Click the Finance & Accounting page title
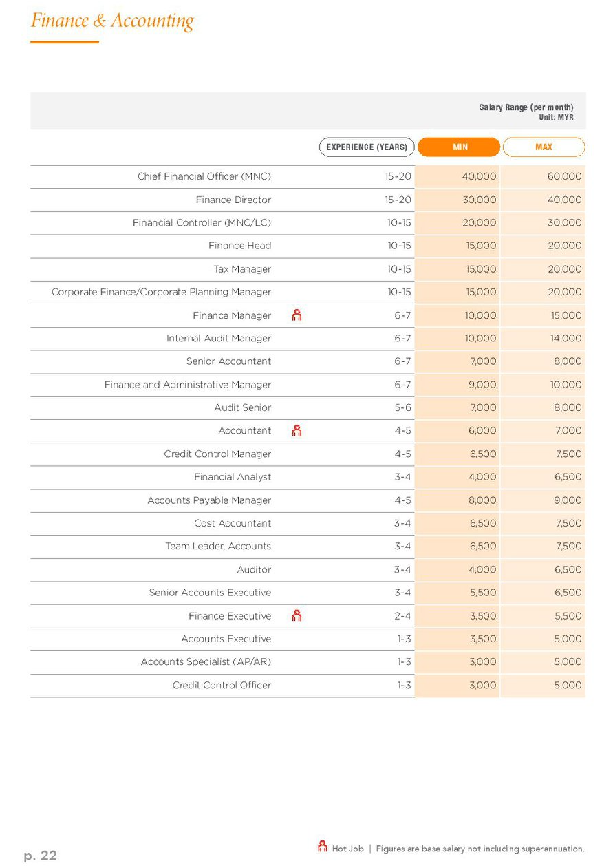 pyautogui.click(x=112, y=21)
